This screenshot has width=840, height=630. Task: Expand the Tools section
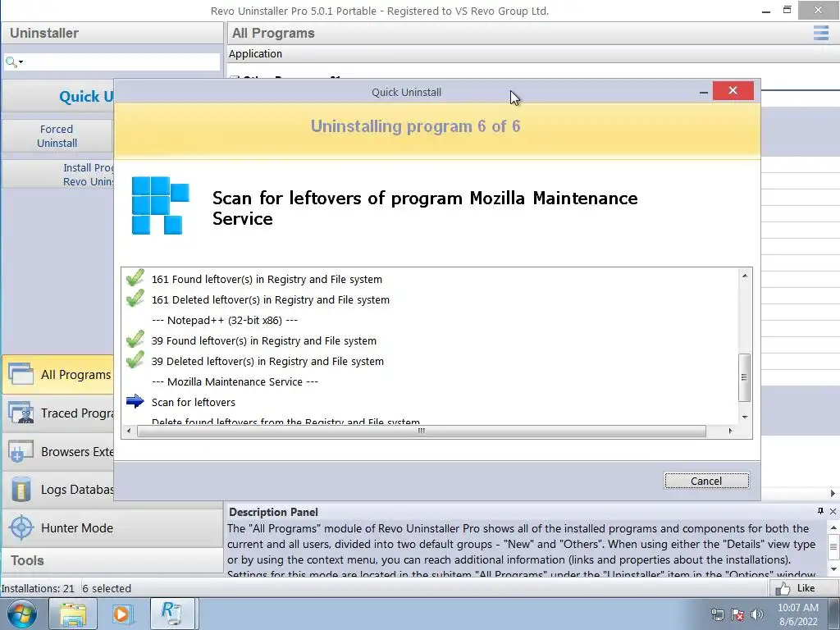(112, 560)
